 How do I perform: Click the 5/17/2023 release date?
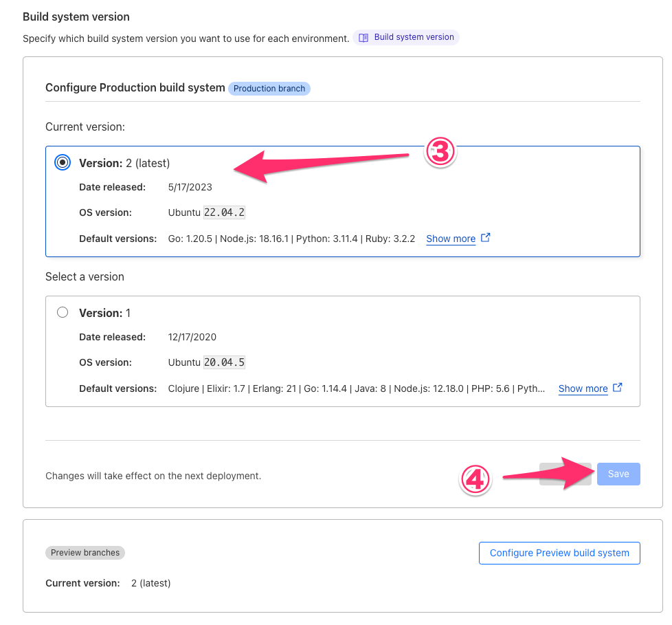click(x=190, y=187)
